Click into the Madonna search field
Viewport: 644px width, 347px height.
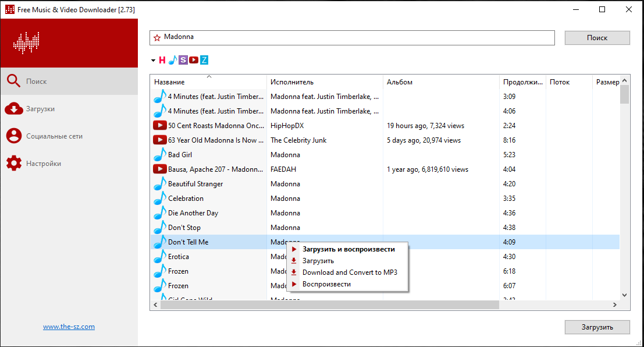point(352,38)
